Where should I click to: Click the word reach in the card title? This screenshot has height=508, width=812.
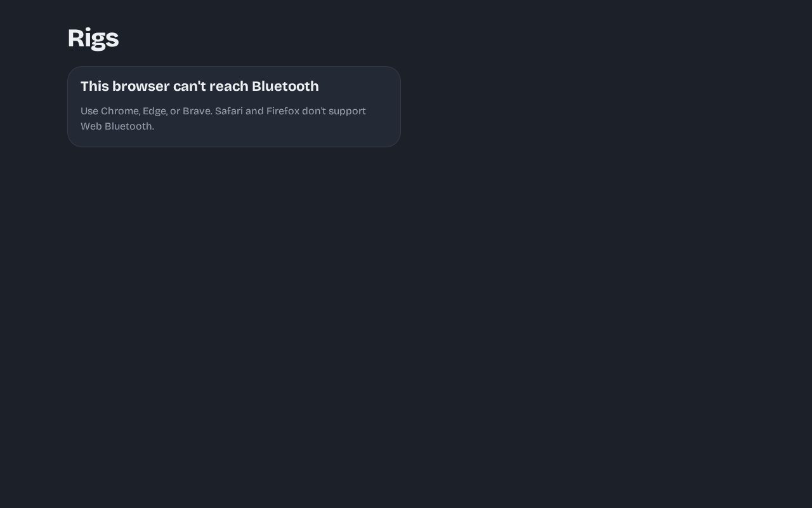click(x=229, y=86)
